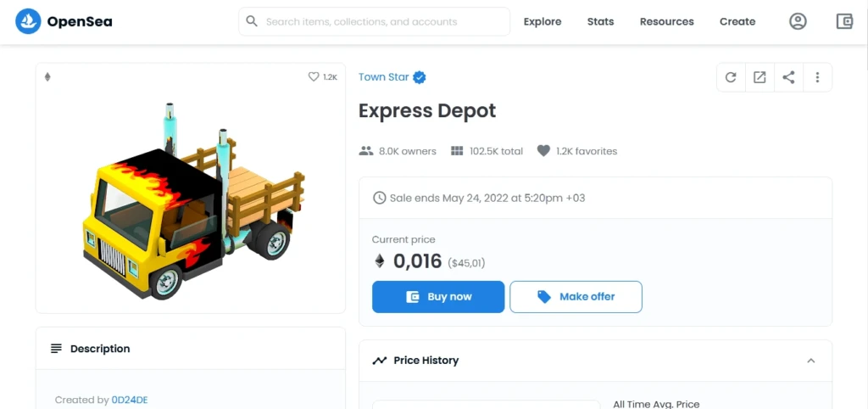The image size is (868, 409).
Task: Go to the Create page
Action: tap(737, 21)
